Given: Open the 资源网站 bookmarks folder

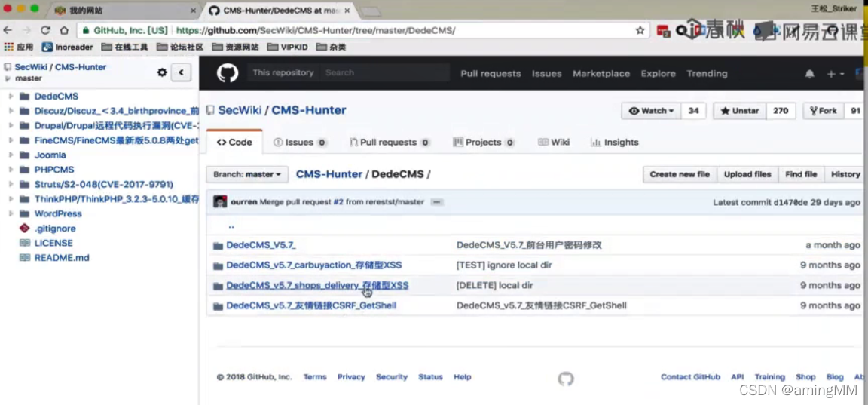Looking at the screenshot, I should (x=235, y=47).
